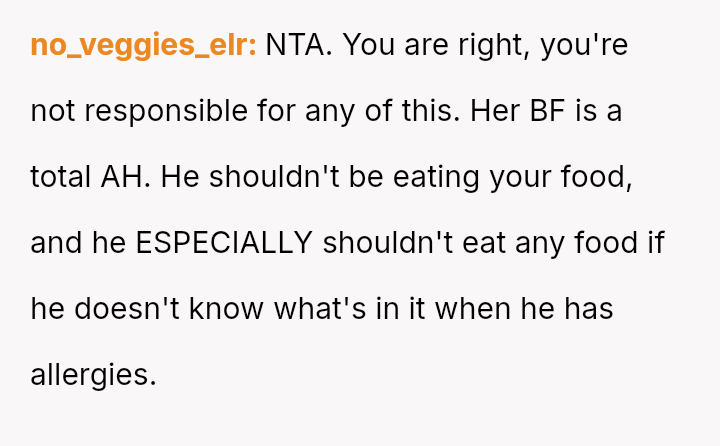720x446 pixels.
Task: Click the word total
Action: click(61, 177)
